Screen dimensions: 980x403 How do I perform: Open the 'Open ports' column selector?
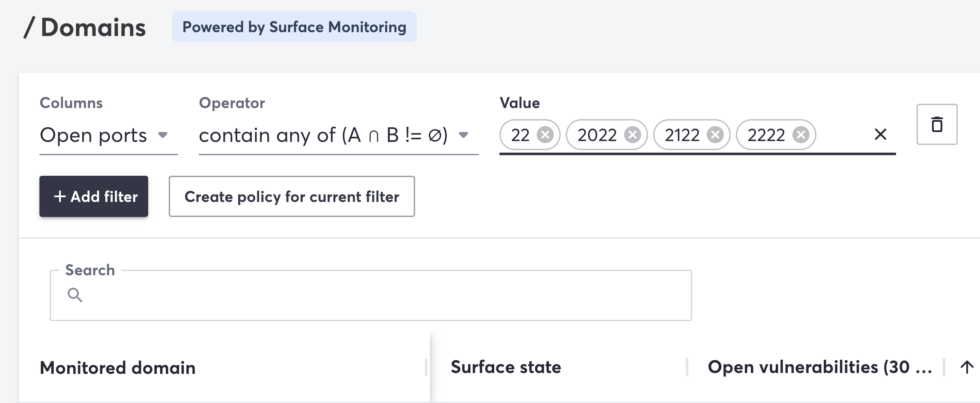click(93, 135)
